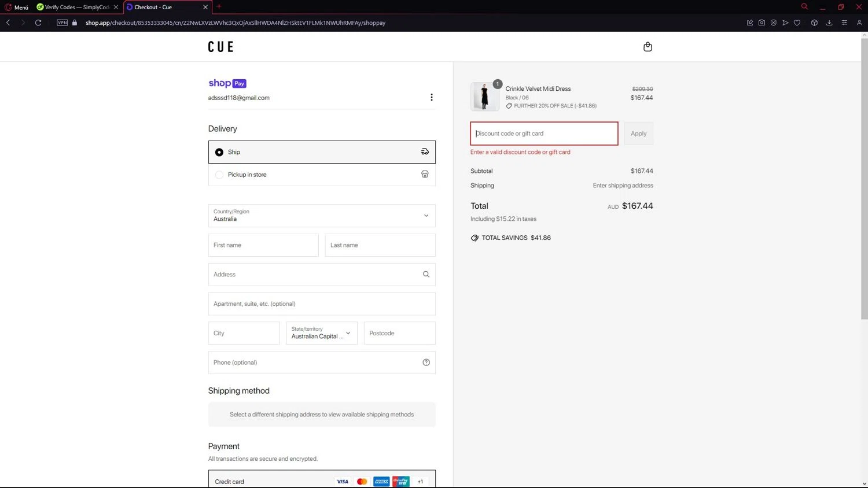This screenshot has height=488, width=868.
Task: Open the ad blocker shield icon
Action: point(773,23)
